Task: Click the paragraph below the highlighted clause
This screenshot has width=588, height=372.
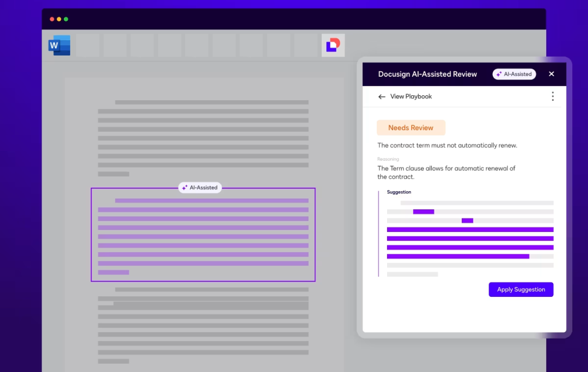Action: click(203, 325)
